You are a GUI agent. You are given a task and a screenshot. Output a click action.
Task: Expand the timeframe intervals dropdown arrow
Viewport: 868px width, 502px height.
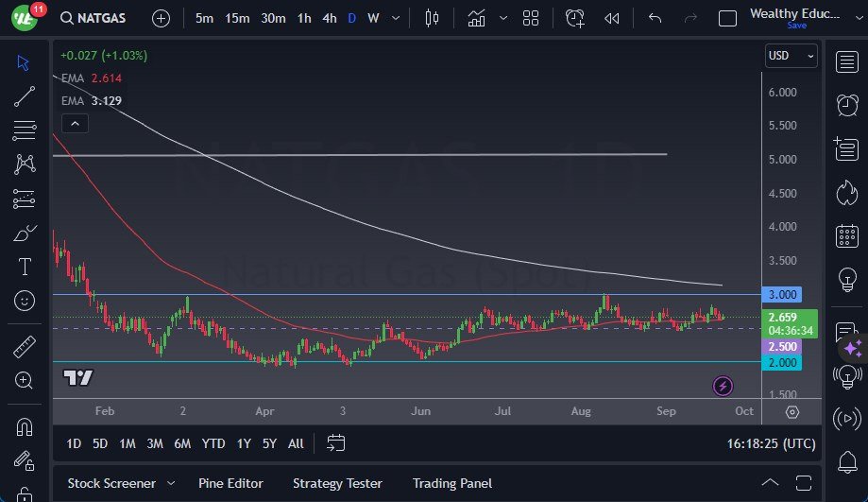[x=395, y=18]
